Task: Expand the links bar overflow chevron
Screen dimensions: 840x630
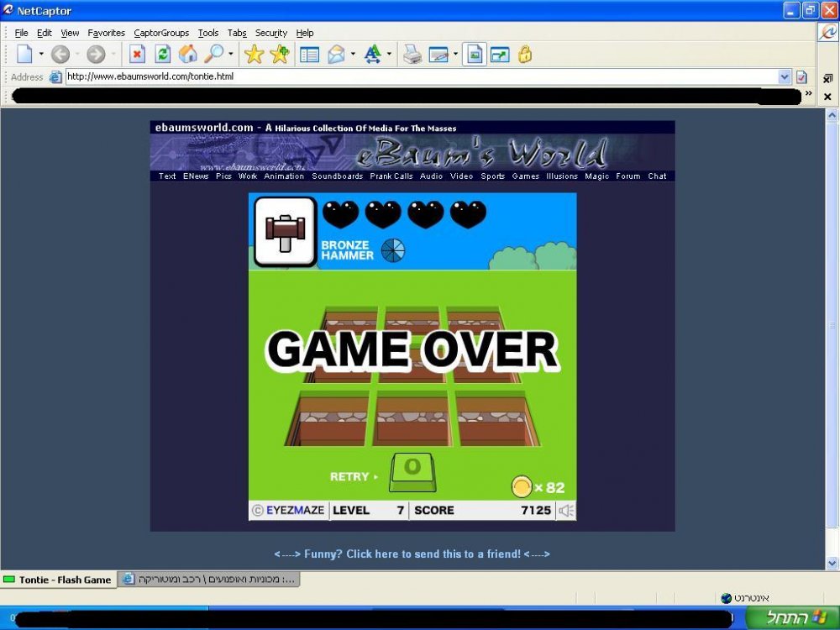Action: 808,93
